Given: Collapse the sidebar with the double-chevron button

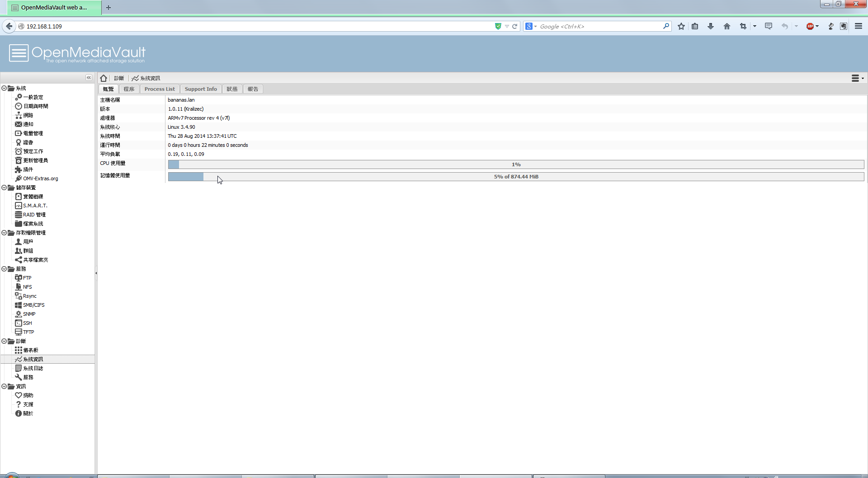Looking at the screenshot, I should pos(89,78).
